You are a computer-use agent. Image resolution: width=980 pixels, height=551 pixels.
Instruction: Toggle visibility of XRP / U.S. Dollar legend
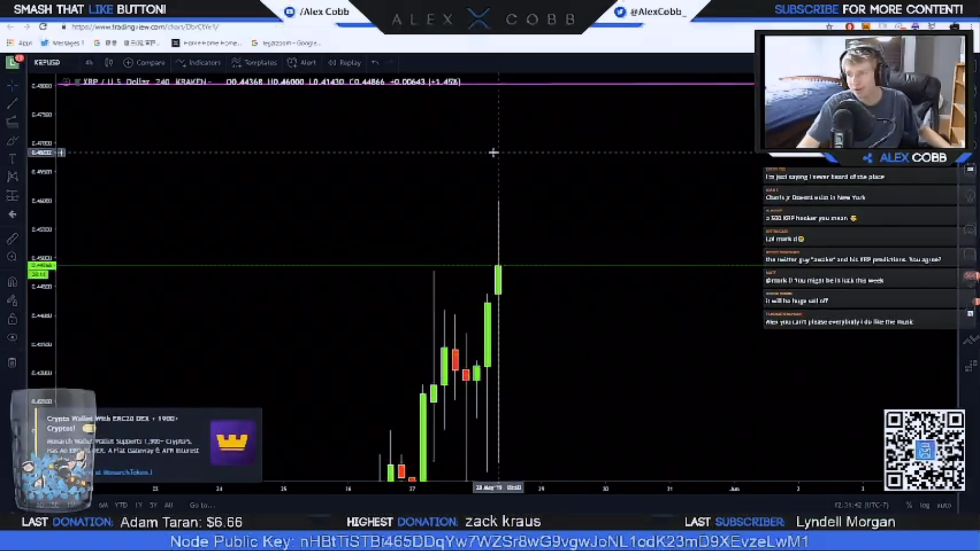pos(66,82)
